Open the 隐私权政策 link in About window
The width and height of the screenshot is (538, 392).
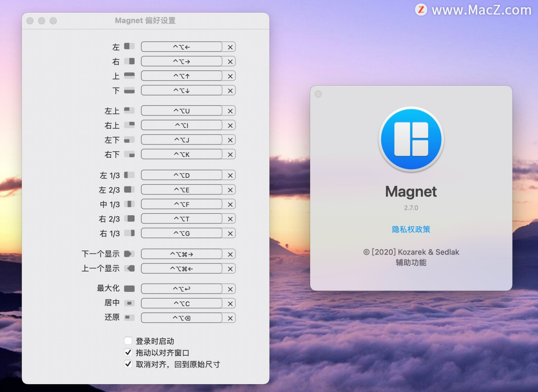click(x=411, y=229)
